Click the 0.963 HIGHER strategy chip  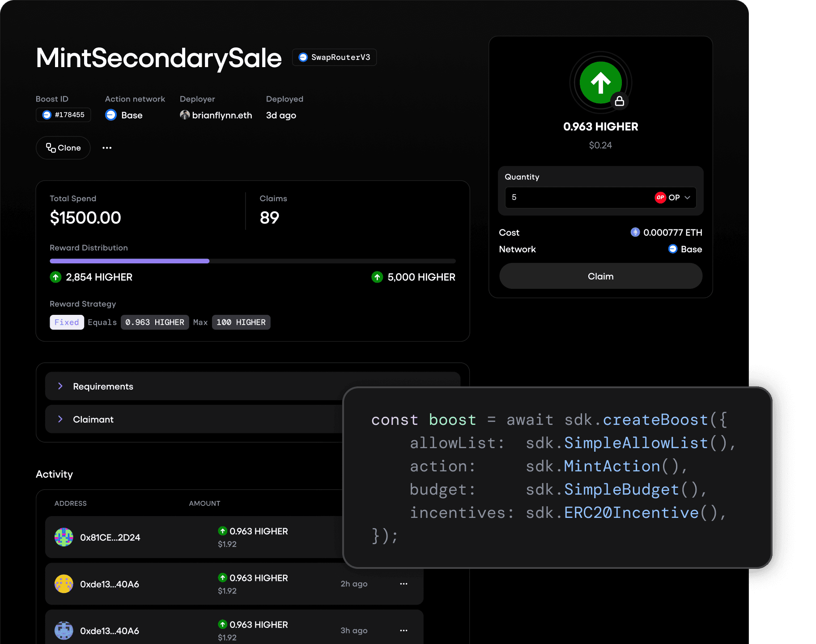155,322
